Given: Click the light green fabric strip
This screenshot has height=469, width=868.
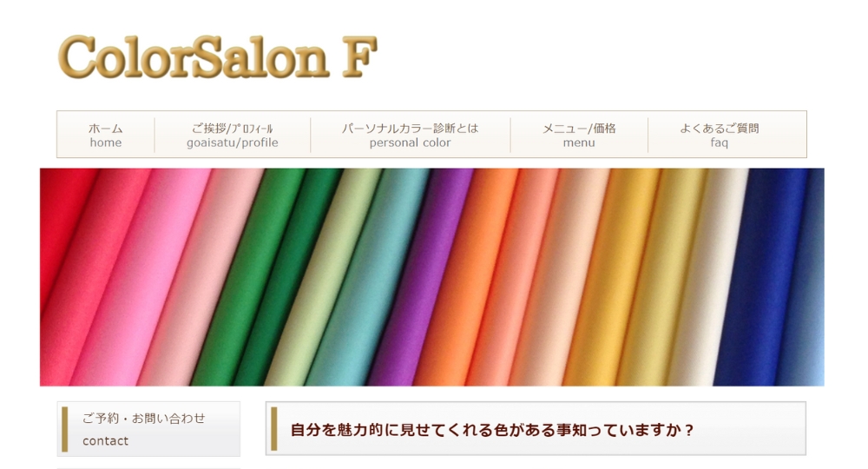Looking at the screenshot, I should (319, 277).
